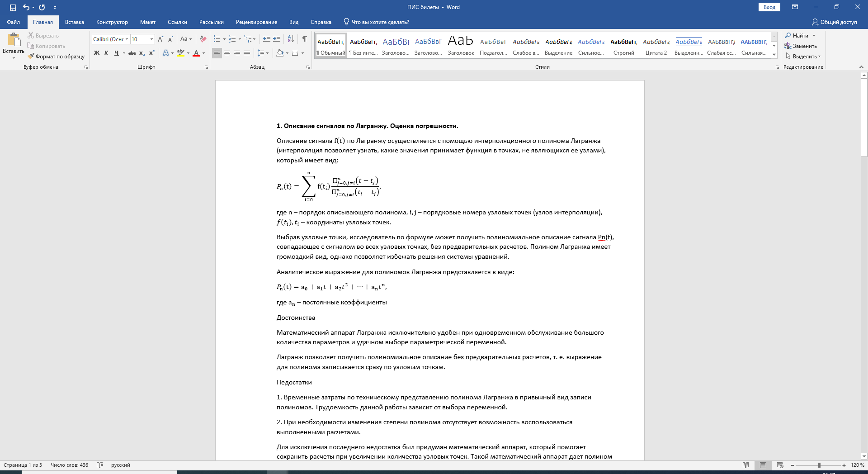Screen dimensions: 868x474
Task: Open the ribbon display options icon
Action: 795,7
